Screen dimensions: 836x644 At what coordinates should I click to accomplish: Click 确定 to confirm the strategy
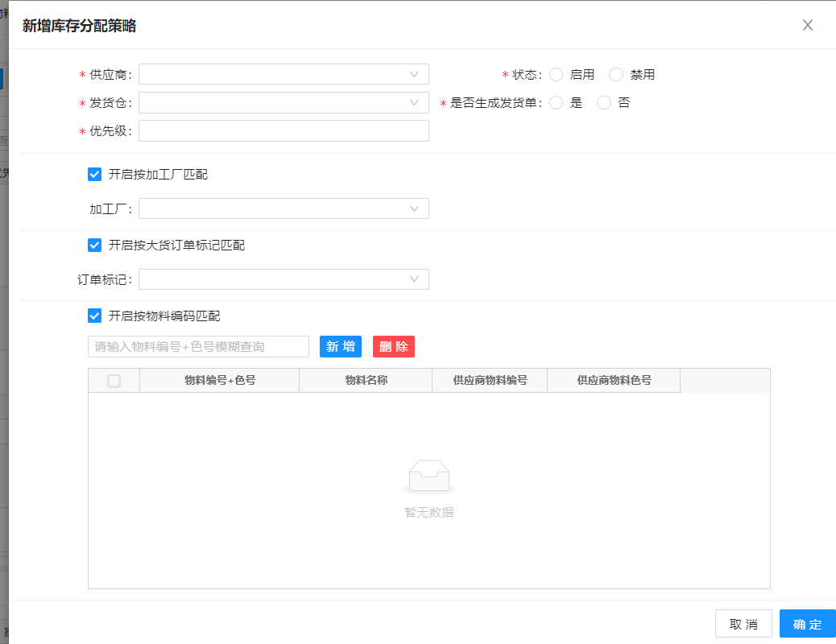coord(807,625)
